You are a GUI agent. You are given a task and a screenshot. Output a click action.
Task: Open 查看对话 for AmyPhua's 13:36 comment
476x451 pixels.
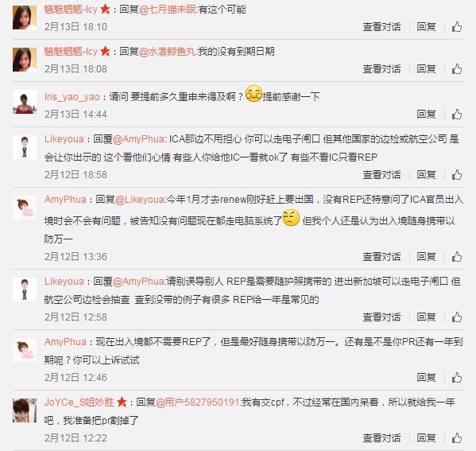(381, 256)
